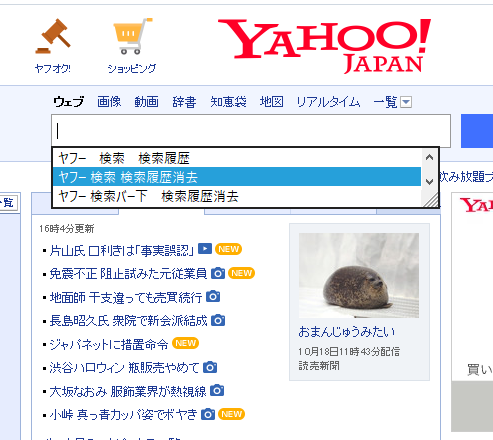Image resolution: width=493 pixels, height=440 pixels.
Task: Open headline ジャパネットに措置命令
Action: pos(109,344)
